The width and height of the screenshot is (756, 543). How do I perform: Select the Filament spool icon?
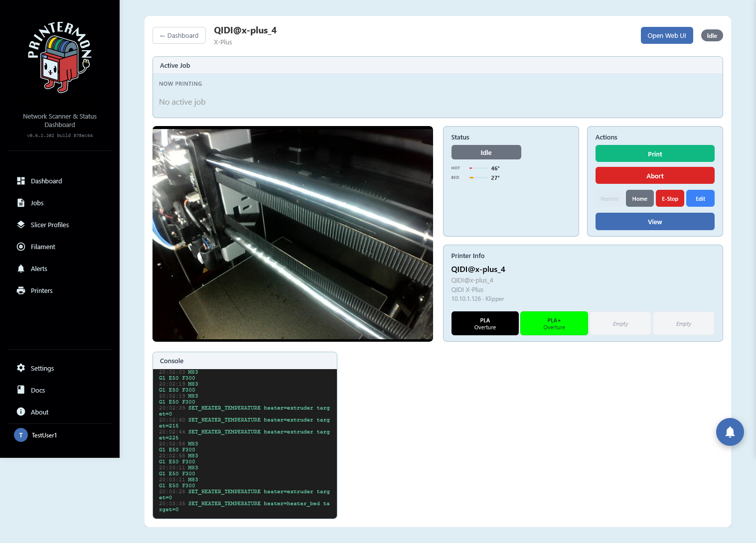[21, 247]
